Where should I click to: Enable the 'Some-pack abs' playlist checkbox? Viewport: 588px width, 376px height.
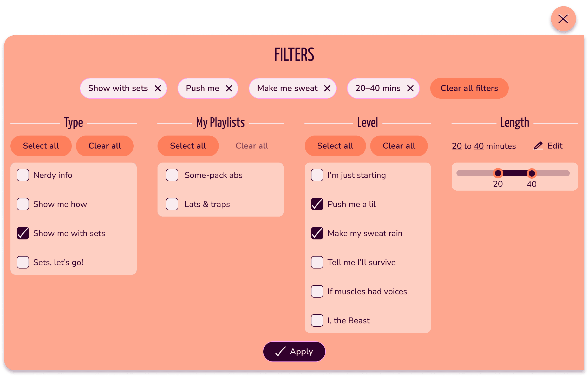(x=172, y=175)
